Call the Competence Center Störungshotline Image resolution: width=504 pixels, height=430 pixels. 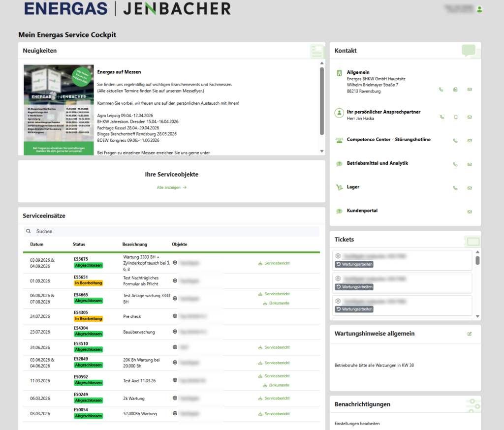[x=455, y=141]
